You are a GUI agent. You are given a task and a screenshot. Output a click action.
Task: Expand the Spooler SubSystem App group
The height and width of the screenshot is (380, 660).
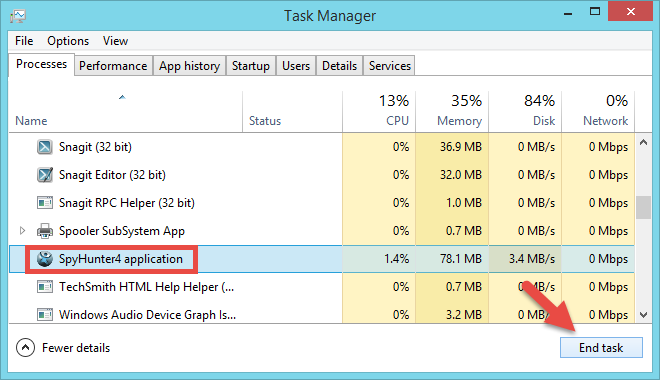[22, 231]
